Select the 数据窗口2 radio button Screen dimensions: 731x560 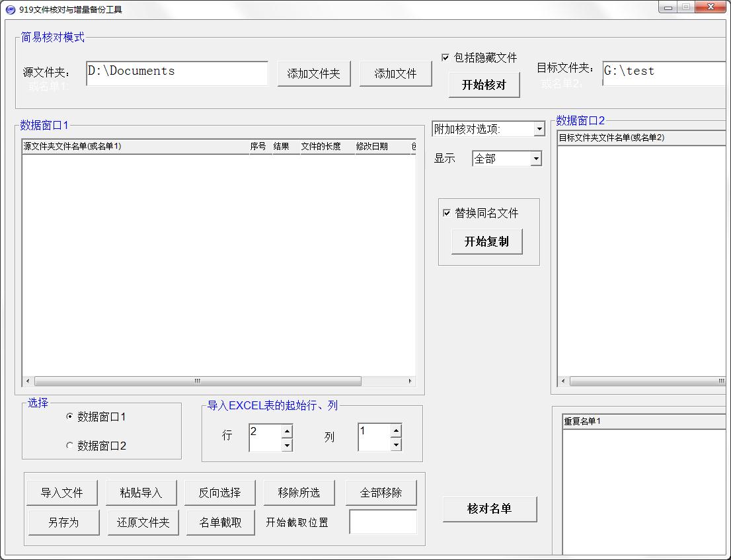pyautogui.click(x=70, y=446)
